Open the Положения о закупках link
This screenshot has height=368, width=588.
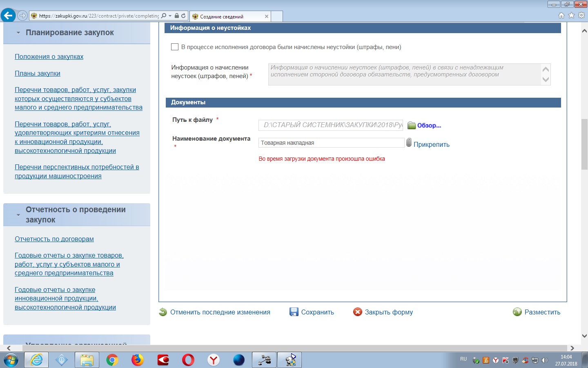pyautogui.click(x=49, y=56)
